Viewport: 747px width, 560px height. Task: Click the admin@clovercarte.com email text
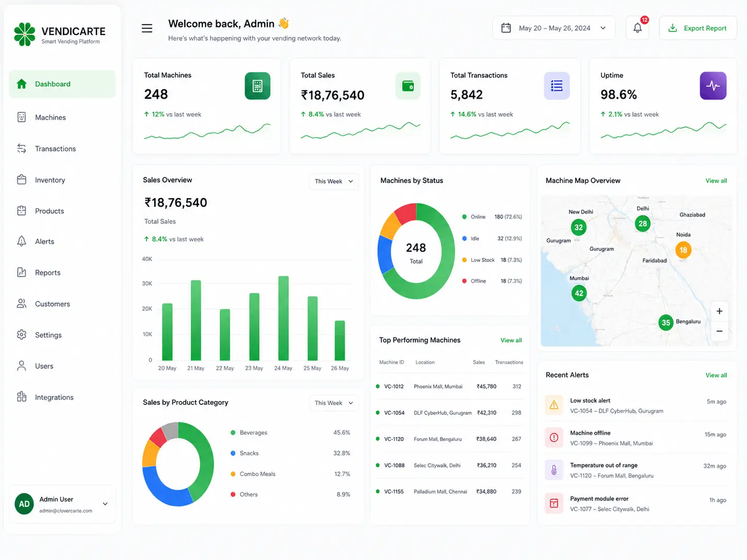tap(66, 511)
